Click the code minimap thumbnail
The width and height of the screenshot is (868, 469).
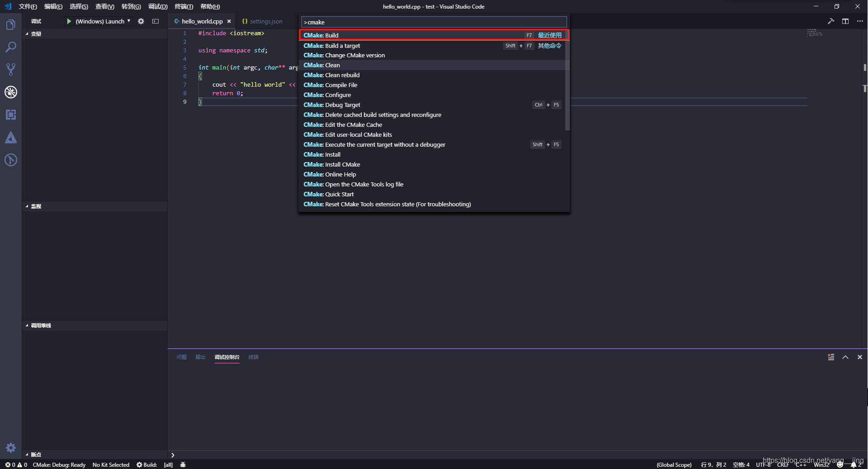pyautogui.click(x=815, y=33)
